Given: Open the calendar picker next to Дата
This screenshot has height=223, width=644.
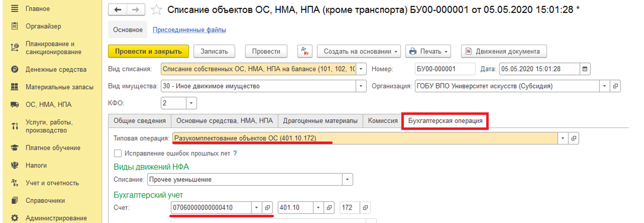Looking at the screenshot, I should (x=585, y=69).
